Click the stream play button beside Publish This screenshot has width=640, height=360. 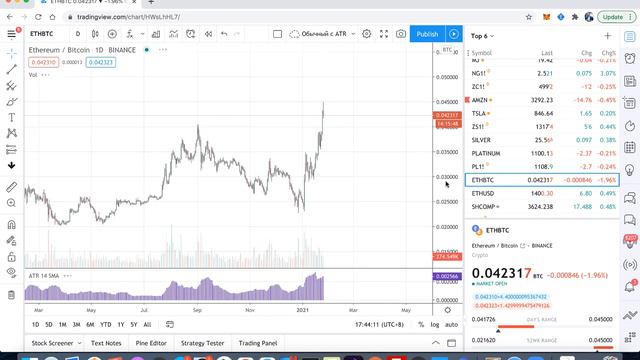[x=454, y=34]
